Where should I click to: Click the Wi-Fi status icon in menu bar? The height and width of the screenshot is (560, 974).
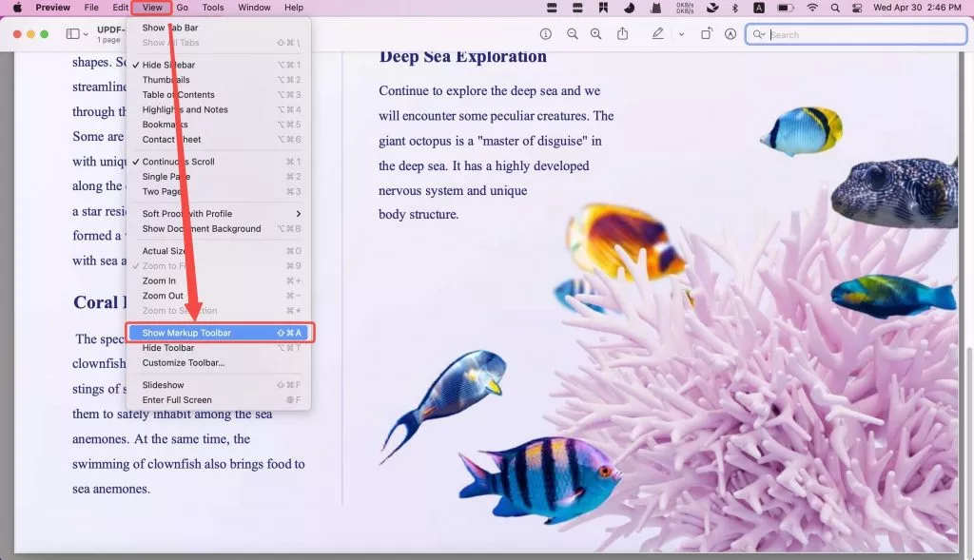(811, 8)
